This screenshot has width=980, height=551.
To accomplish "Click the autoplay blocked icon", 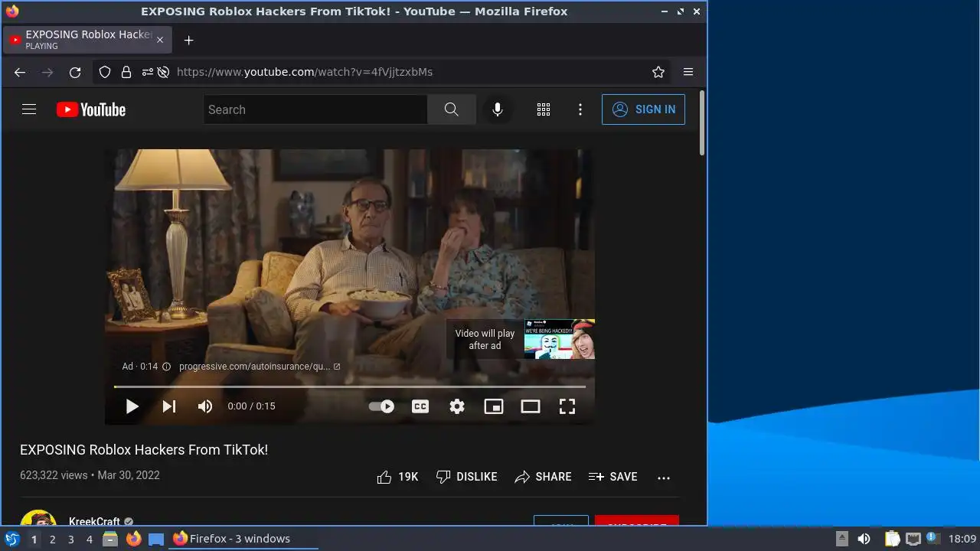I will click(163, 72).
